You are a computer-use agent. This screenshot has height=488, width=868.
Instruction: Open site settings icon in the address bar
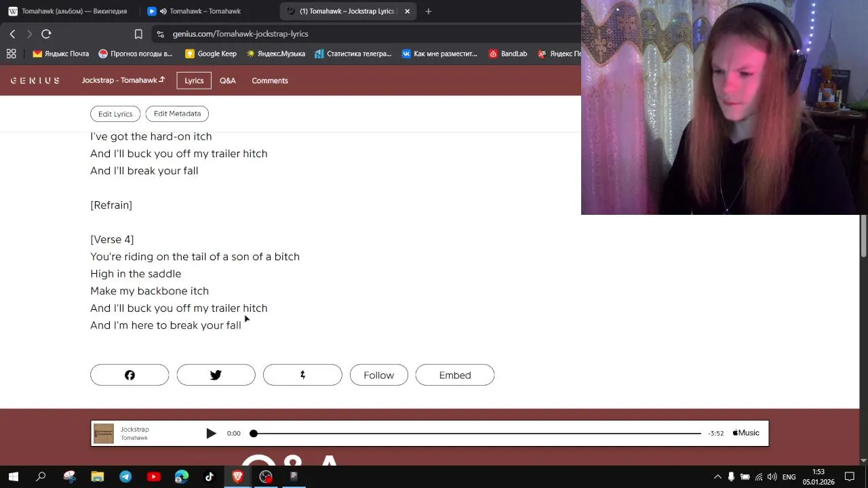160,34
